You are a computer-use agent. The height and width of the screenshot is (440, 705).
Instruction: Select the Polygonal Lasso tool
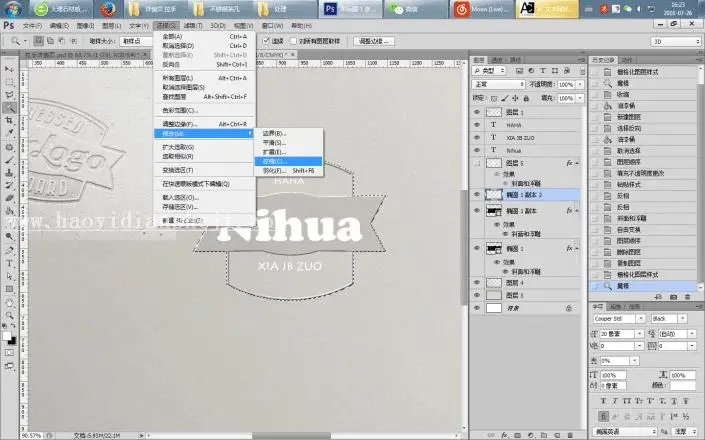coord(9,95)
